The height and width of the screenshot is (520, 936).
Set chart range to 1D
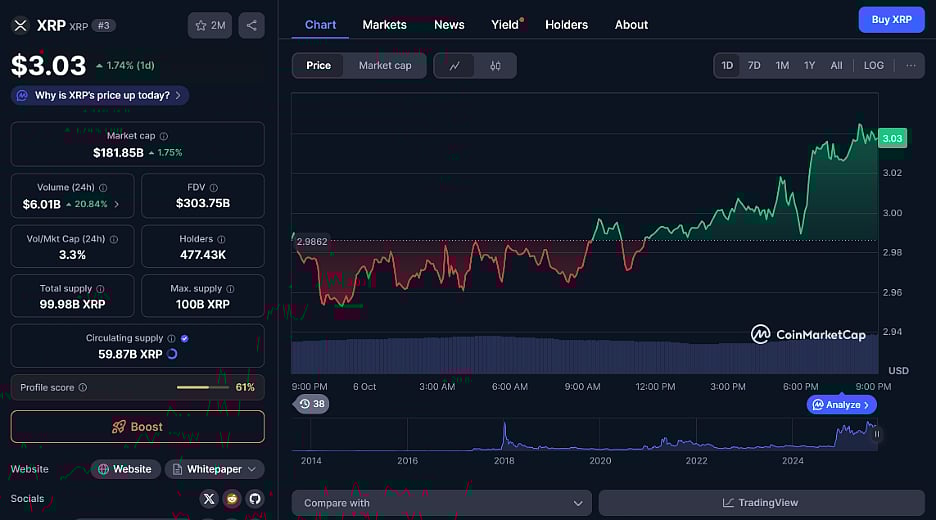coord(727,66)
